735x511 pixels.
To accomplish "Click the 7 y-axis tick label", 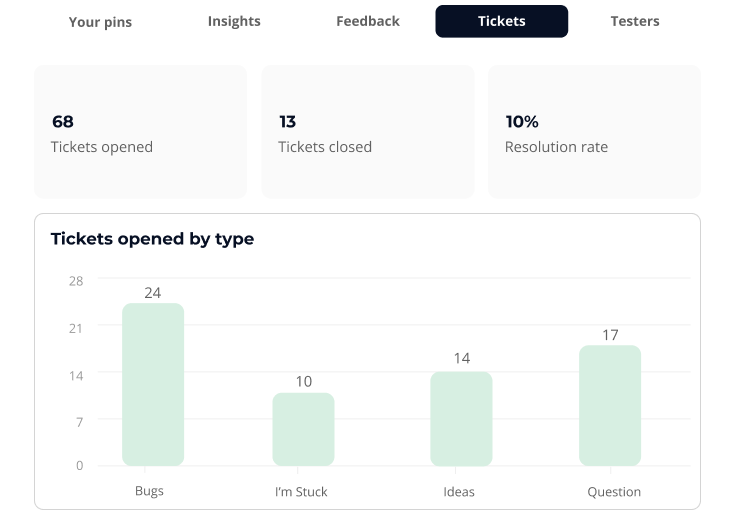I will (x=80, y=422).
